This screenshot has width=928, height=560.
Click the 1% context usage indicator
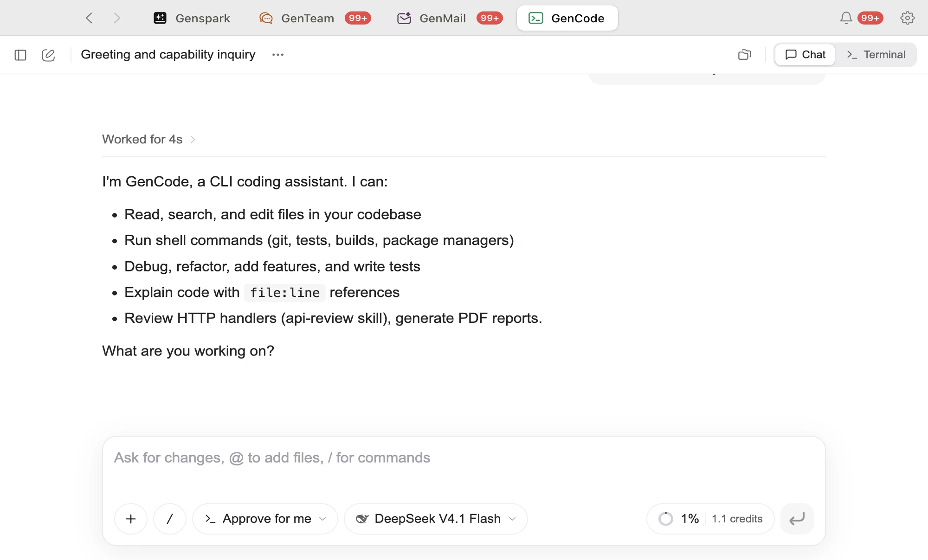tap(679, 519)
